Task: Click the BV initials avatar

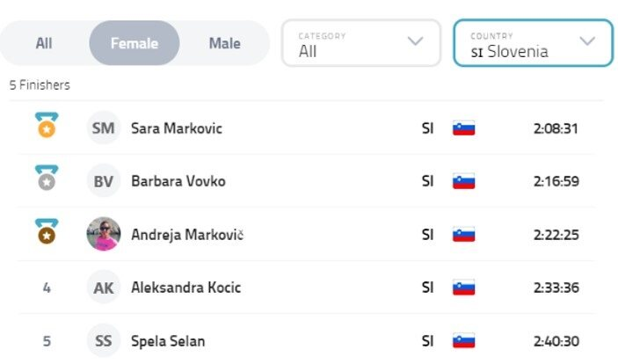Action: click(x=104, y=181)
